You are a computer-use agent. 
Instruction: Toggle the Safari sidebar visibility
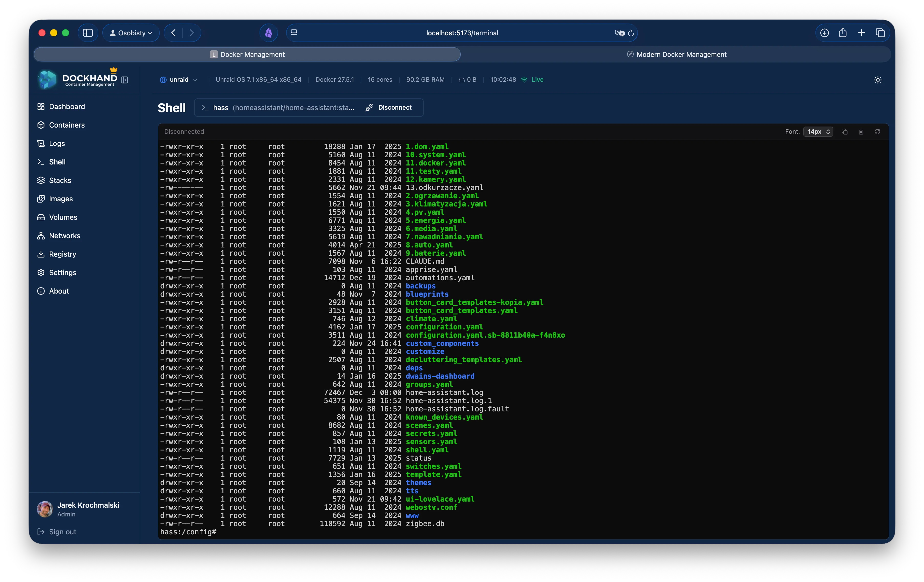tap(88, 33)
